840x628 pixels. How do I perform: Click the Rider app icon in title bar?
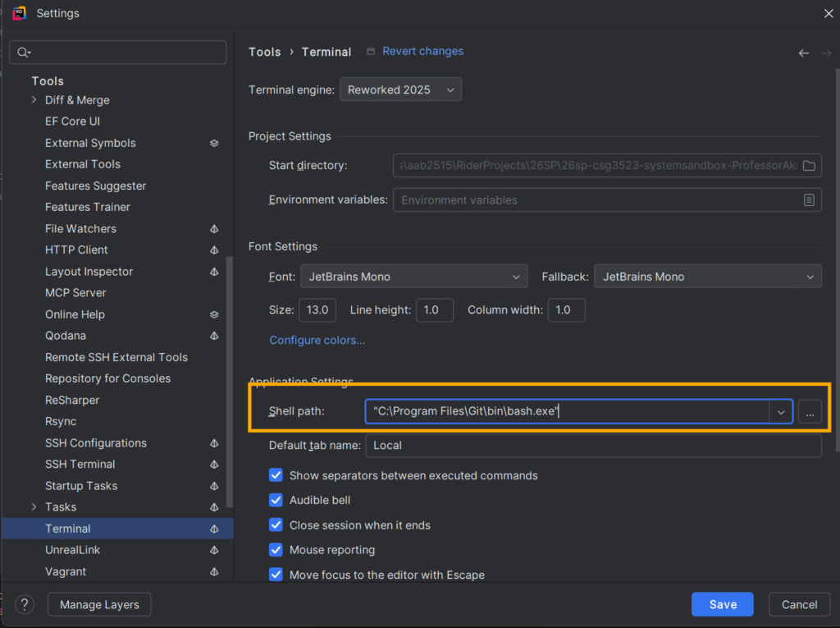point(20,13)
